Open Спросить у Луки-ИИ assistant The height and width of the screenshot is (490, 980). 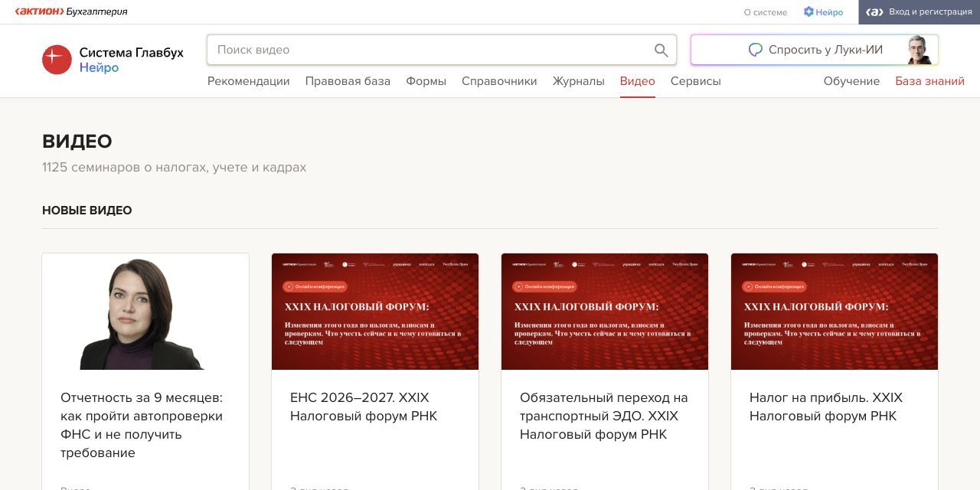(x=815, y=50)
